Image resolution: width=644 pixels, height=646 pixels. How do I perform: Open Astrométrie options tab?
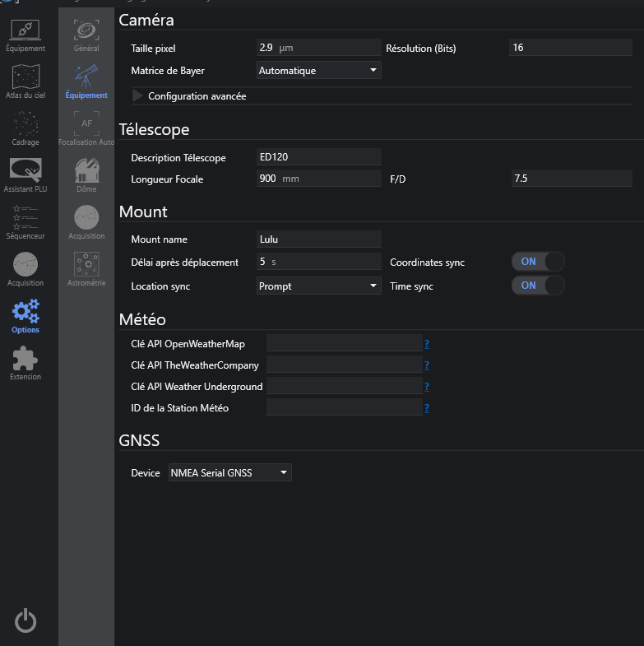point(86,268)
